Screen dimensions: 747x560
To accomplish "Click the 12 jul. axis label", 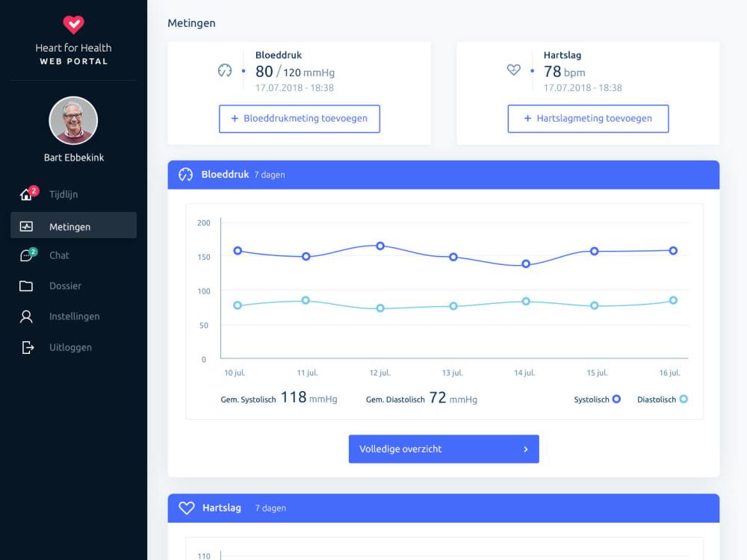I will click(380, 373).
